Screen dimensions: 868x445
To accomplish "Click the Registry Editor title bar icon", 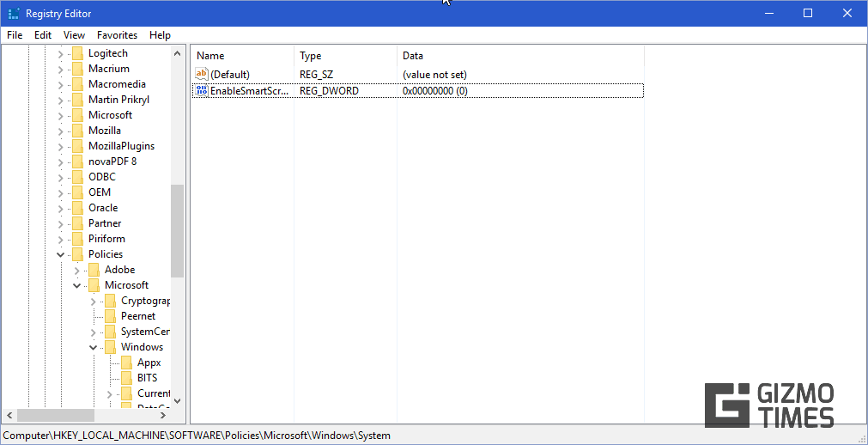I will point(14,14).
